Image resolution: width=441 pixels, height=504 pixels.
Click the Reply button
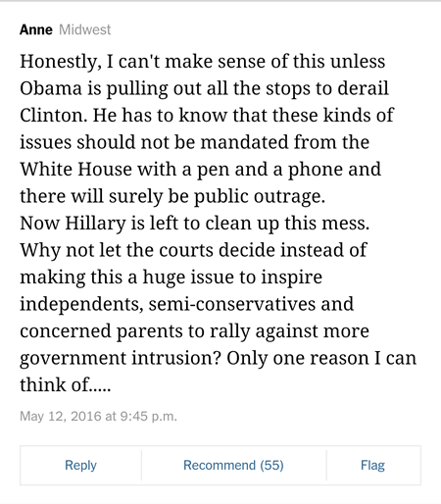(80, 465)
